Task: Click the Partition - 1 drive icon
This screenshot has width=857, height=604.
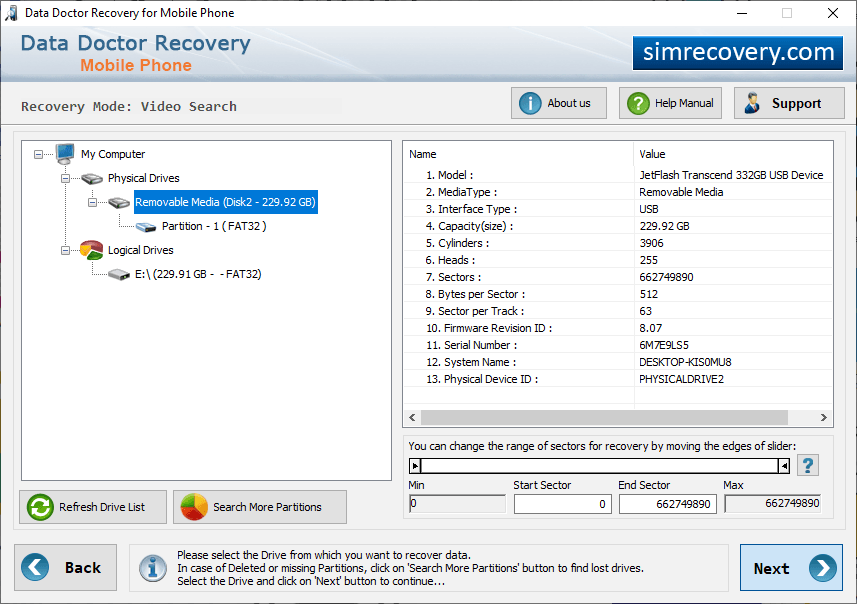Action: point(146,226)
